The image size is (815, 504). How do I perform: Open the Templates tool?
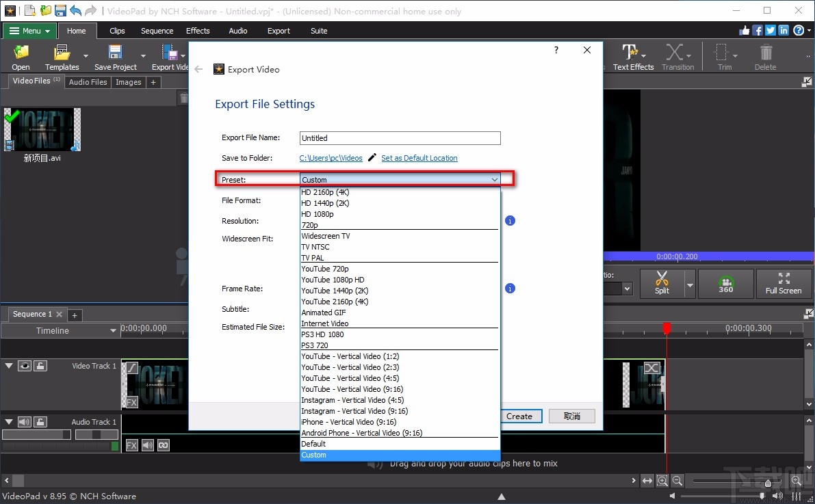(x=62, y=57)
